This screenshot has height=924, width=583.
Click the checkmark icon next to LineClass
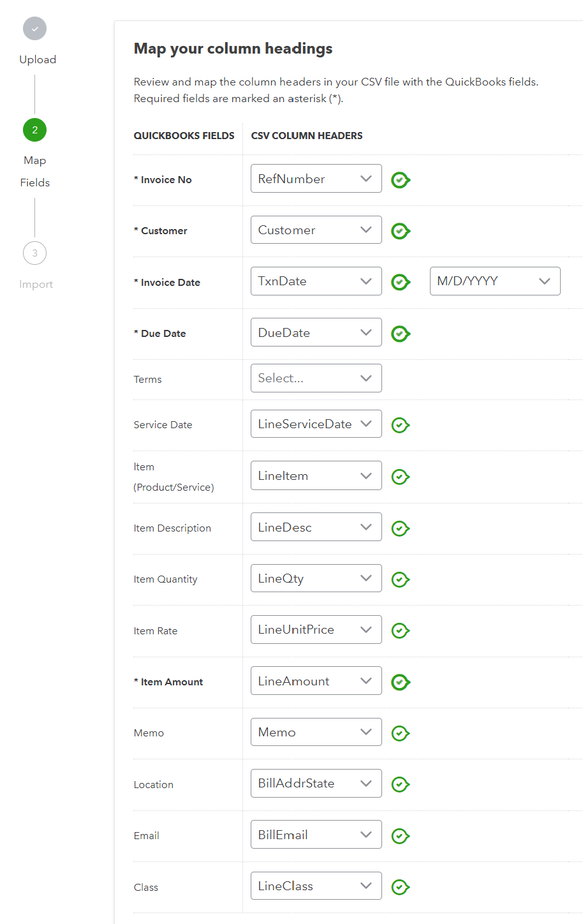coord(400,887)
